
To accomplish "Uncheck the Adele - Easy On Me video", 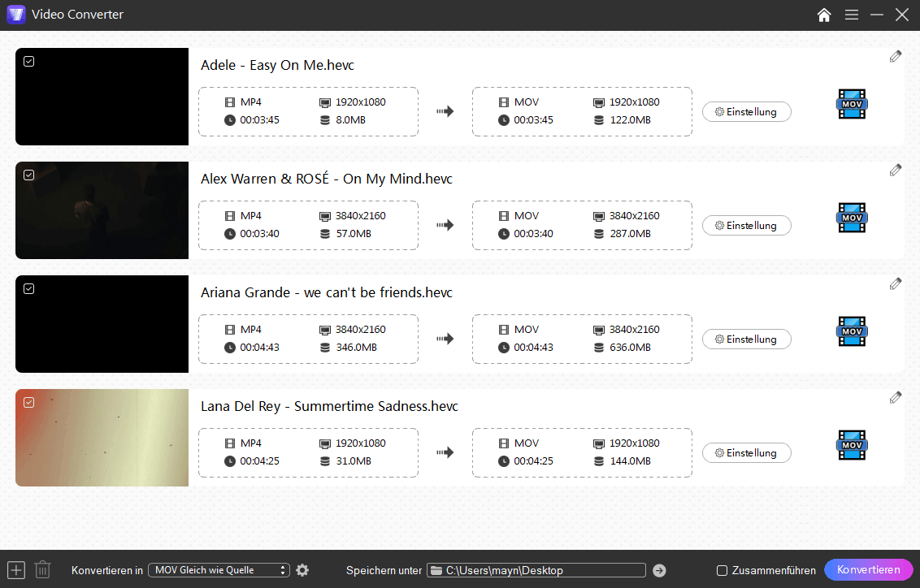I will (28, 62).
